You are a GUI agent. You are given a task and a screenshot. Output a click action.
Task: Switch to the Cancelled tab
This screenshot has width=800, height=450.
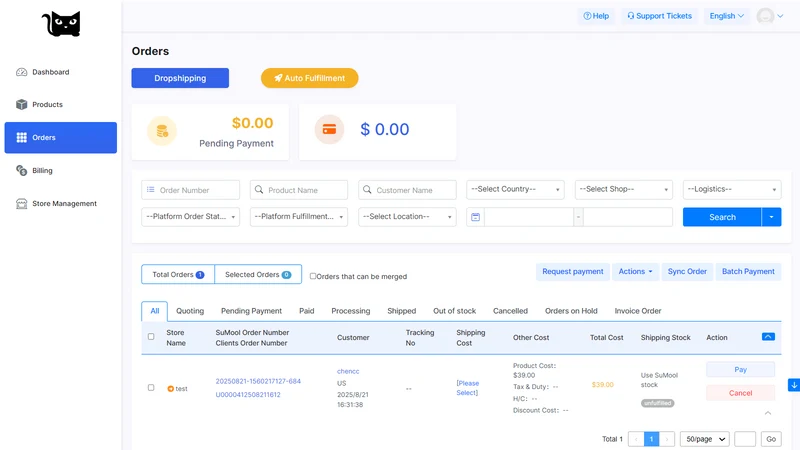(510, 311)
